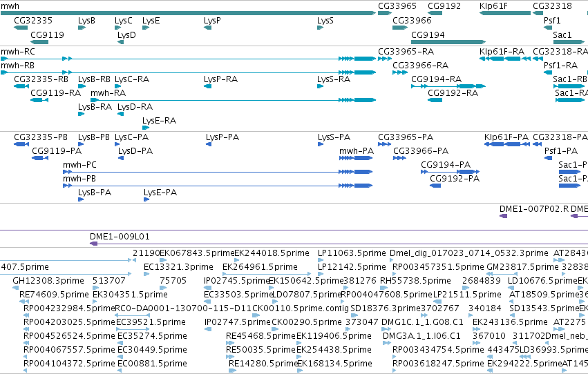Image resolution: width=588 pixels, height=374 pixels.
Task: Select the mwh-RB transcript
Action: coord(188,72)
